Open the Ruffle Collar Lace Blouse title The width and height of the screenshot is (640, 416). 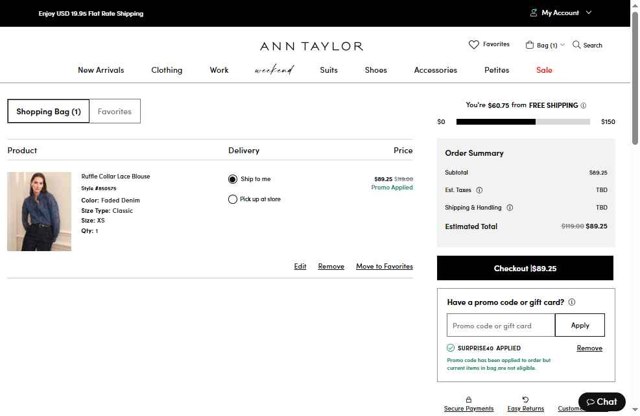coord(116,176)
